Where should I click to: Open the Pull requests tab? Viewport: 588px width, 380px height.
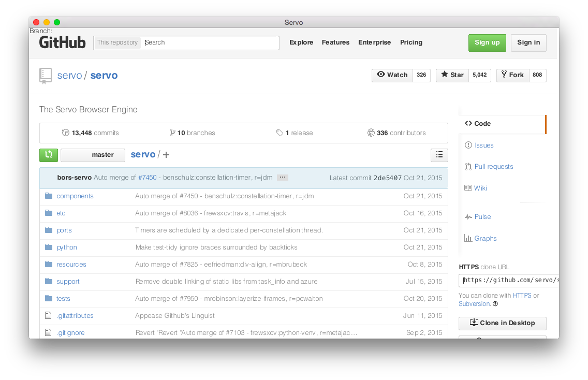(x=493, y=167)
